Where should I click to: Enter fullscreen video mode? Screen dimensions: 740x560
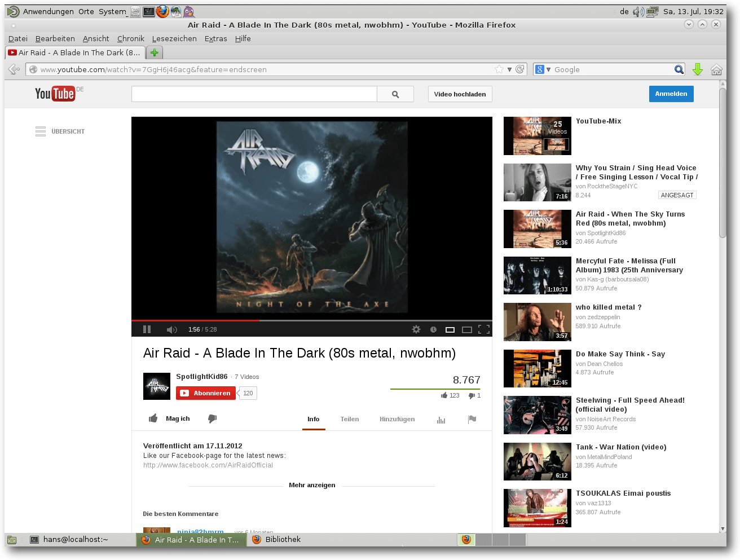(x=484, y=329)
